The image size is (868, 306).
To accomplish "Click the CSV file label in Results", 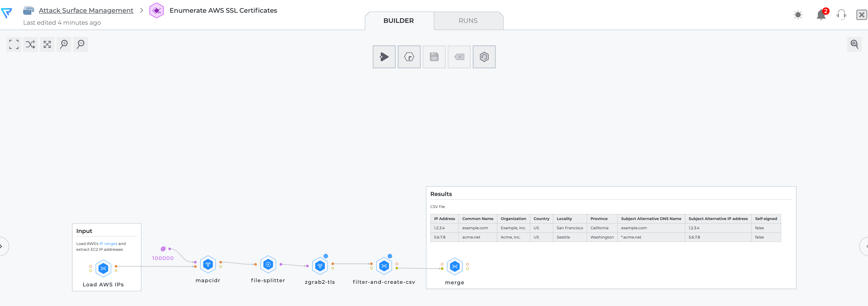I will click(x=437, y=207).
